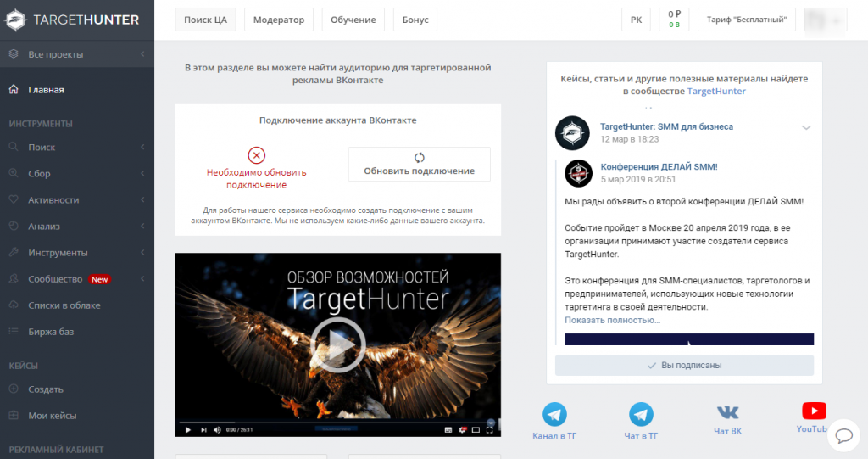Click the Инструменты wrench icon
The width and height of the screenshot is (868, 459).
click(x=14, y=252)
